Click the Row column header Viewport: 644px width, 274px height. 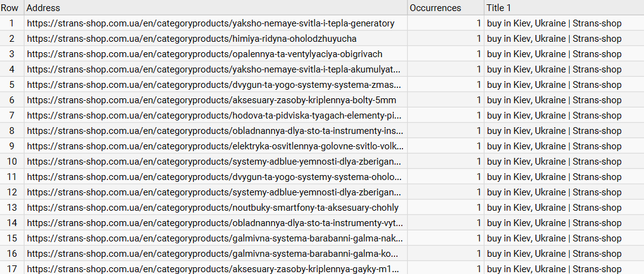(12, 8)
